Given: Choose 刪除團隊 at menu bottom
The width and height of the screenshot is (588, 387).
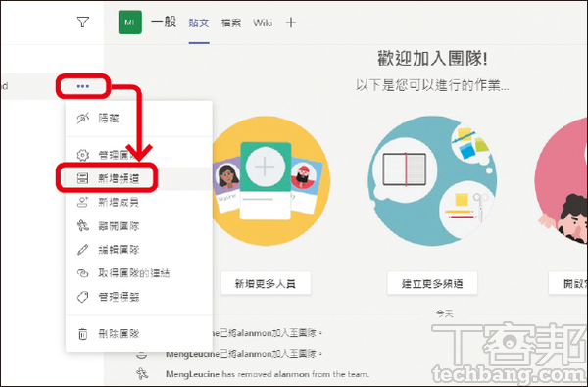Looking at the screenshot, I should 139,333.
